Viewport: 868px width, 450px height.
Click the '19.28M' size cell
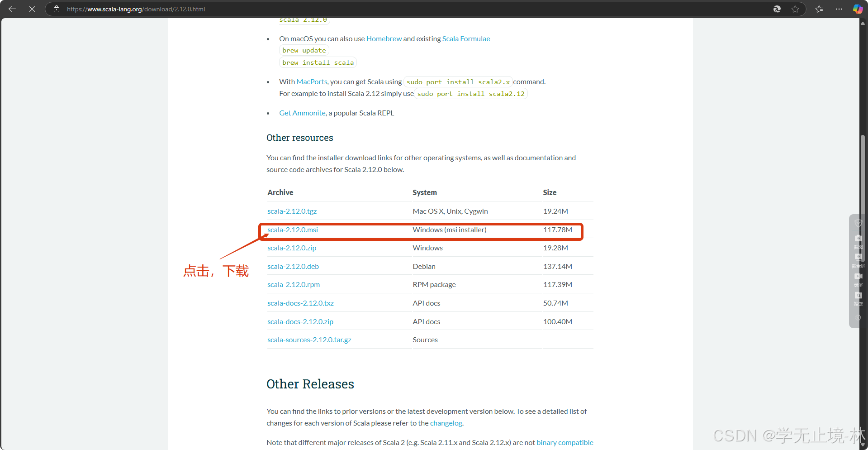click(555, 248)
